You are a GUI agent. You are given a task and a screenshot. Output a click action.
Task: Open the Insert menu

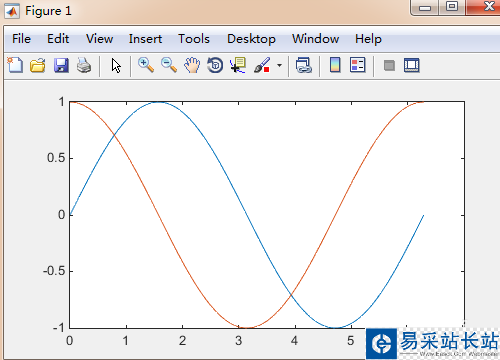pyautogui.click(x=145, y=39)
